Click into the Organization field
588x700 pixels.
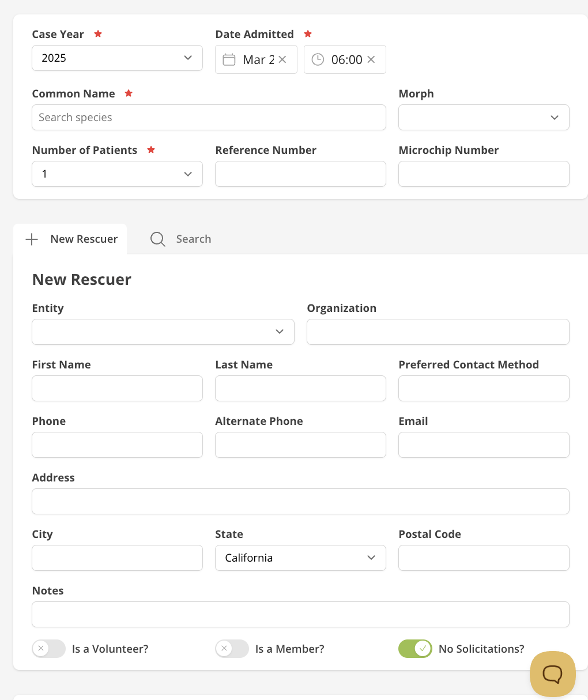438,332
